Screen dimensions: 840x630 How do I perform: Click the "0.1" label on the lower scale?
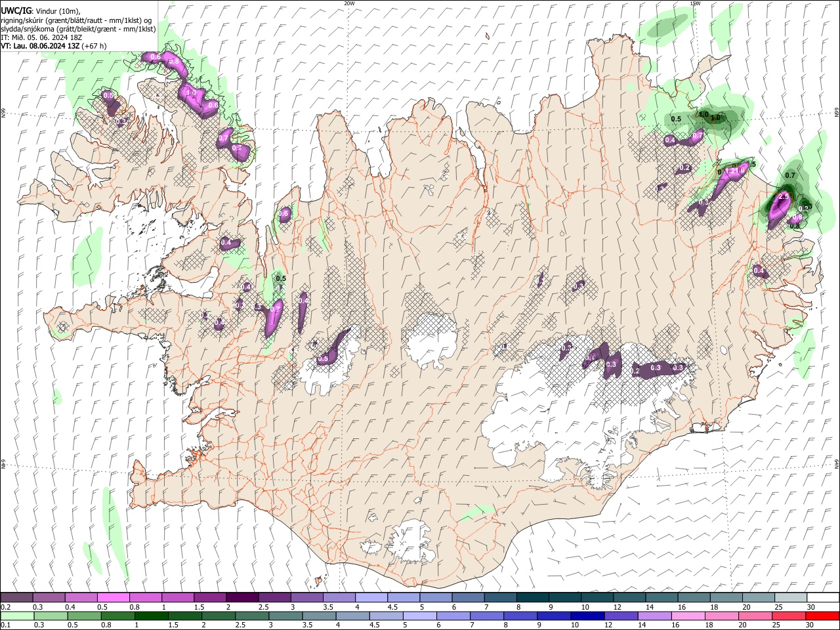6,625
